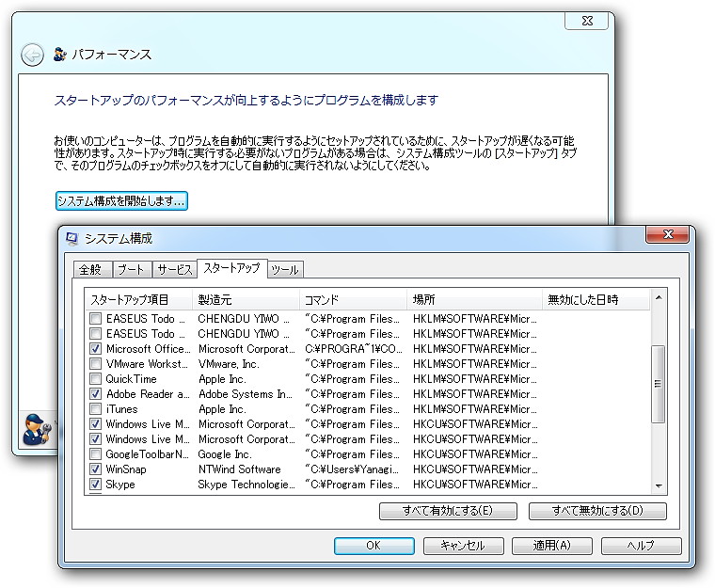The height and width of the screenshot is (588, 715).
Task: Click the C:\Users\Yanagi command cell
Action: click(x=352, y=469)
